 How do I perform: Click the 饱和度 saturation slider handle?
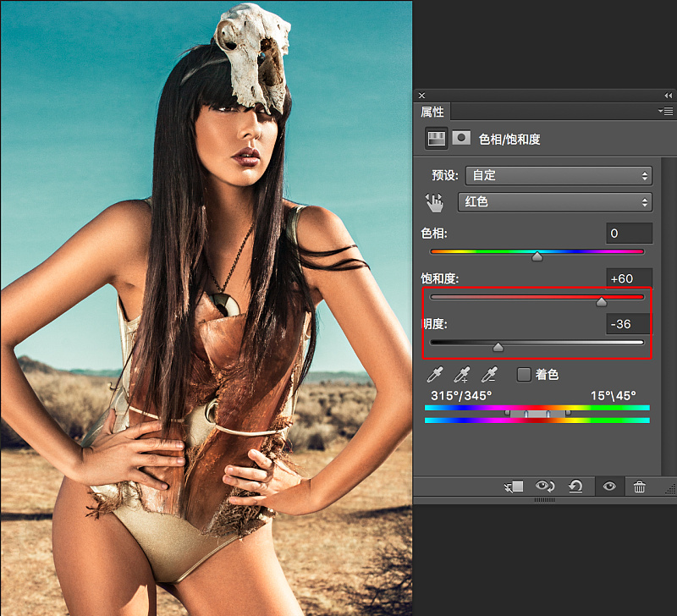(601, 302)
